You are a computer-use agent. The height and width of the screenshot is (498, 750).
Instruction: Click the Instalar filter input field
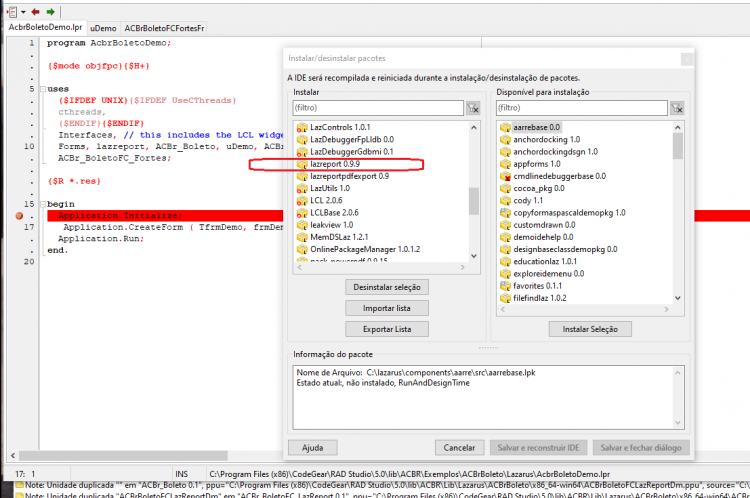coord(378,108)
